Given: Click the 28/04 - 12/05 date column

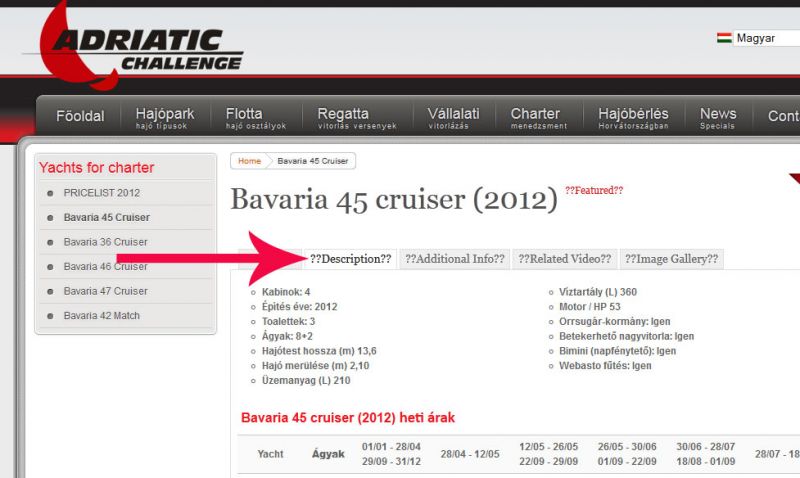Looking at the screenshot, I should 470,454.
